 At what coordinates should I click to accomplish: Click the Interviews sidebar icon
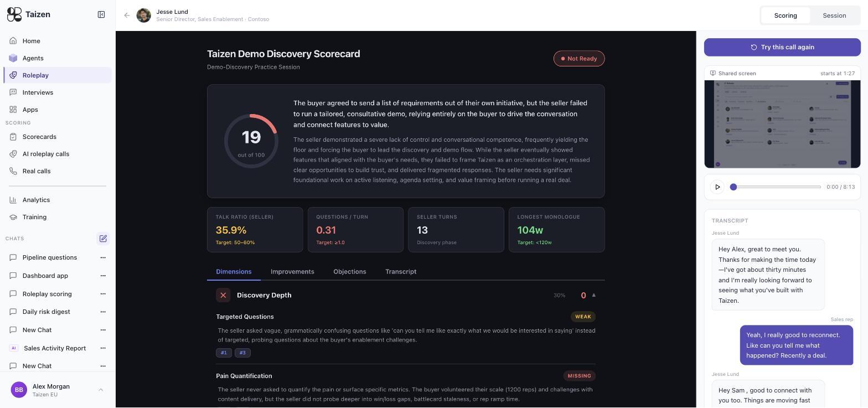coord(13,92)
